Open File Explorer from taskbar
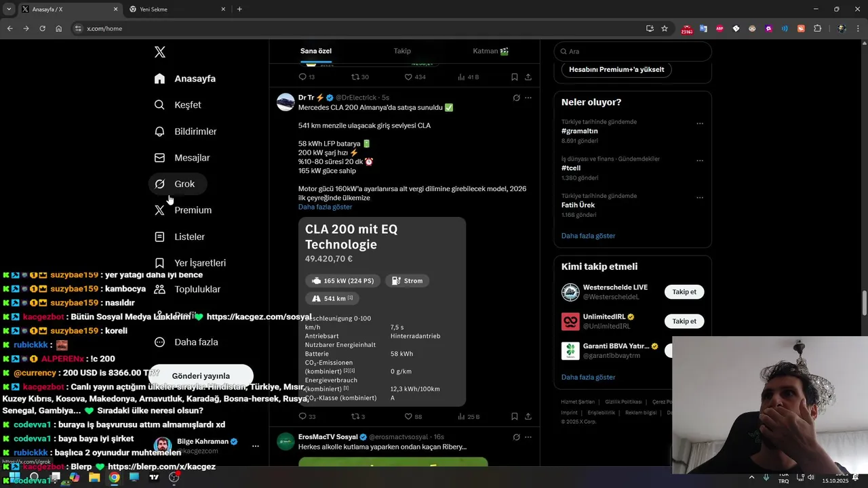This screenshot has width=868, height=488. click(94, 478)
